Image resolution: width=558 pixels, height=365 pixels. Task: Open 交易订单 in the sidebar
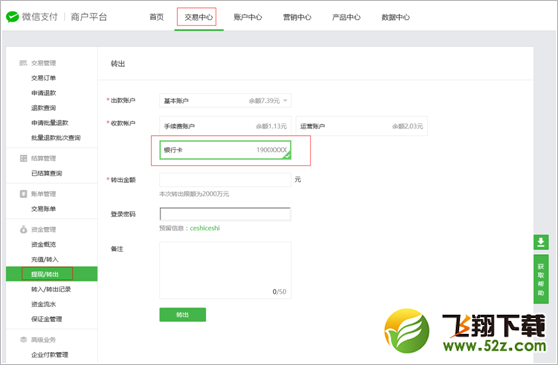43,78
